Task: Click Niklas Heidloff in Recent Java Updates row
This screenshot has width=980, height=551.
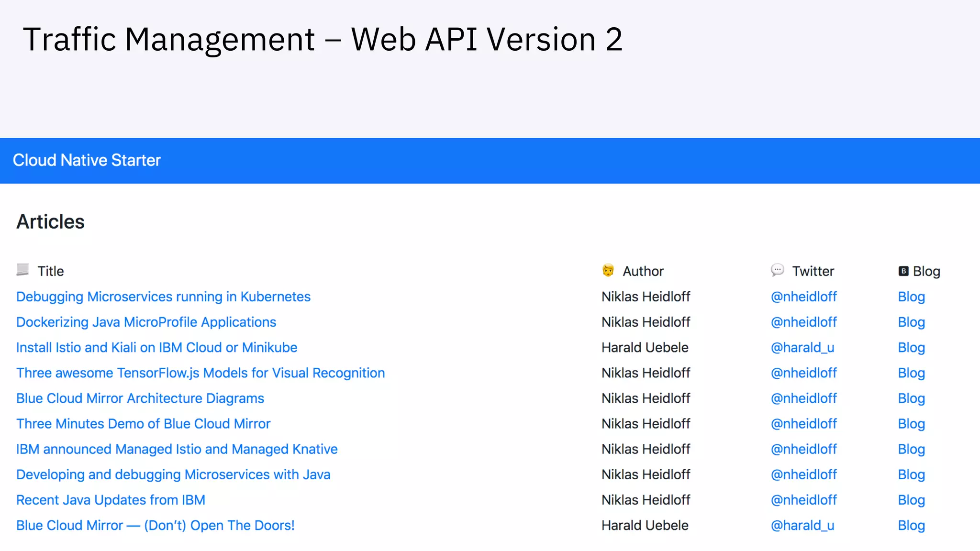Action: (x=646, y=500)
